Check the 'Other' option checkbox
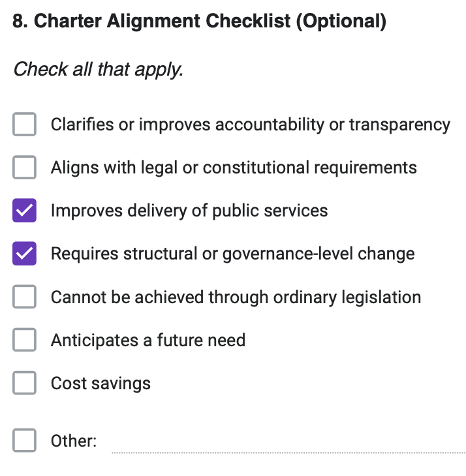 pyautogui.click(x=25, y=441)
